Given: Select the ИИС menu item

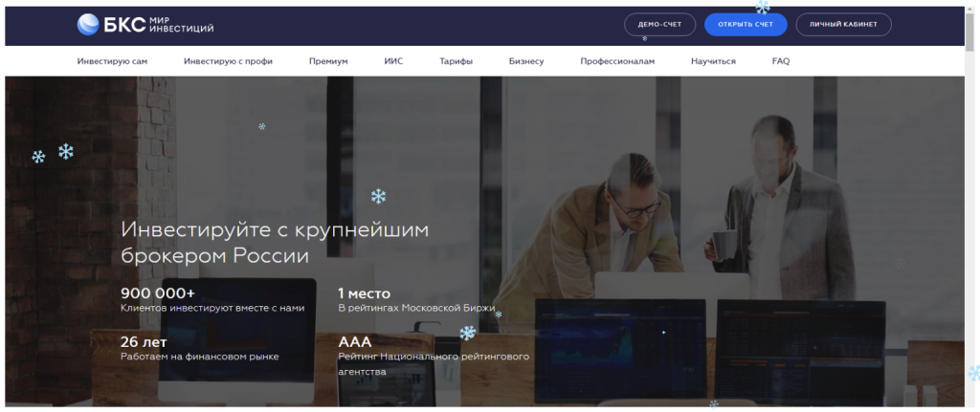Looking at the screenshot, I should pyautogui.click(x=393, y=61).
